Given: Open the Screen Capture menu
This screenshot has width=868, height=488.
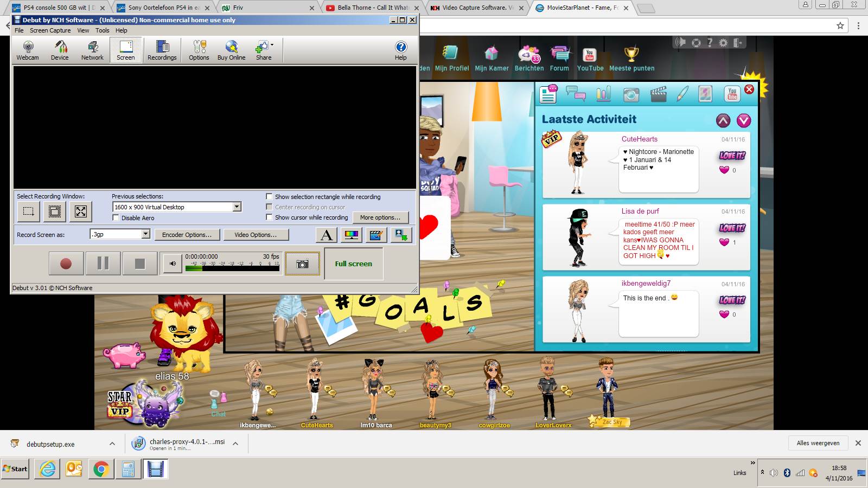Looking at the screenshot, I should coord(50,30).
